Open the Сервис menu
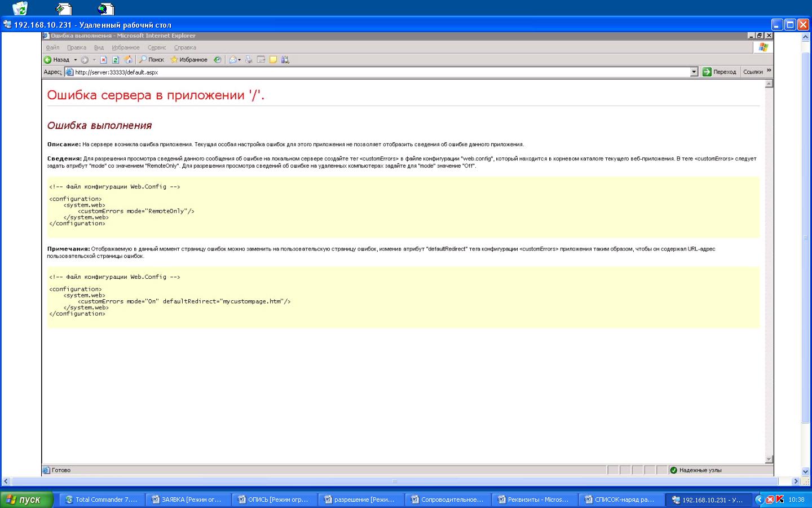 click(x=157, y=47)
